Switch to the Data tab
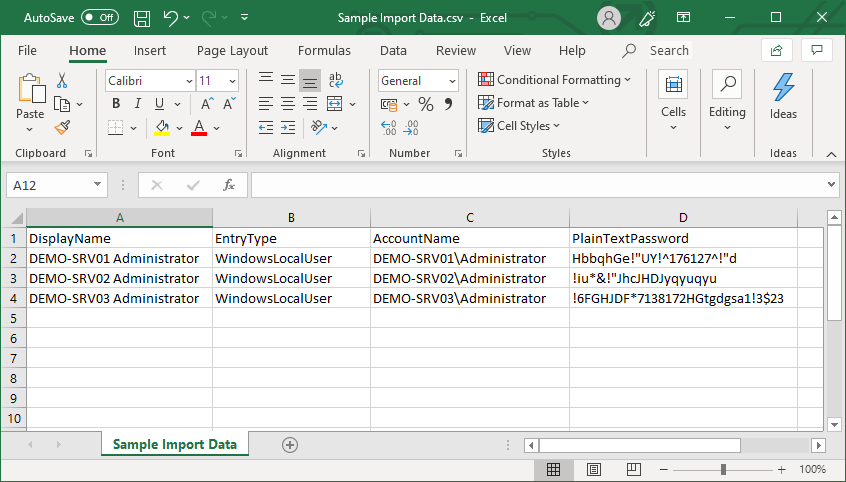 [393, 51]
